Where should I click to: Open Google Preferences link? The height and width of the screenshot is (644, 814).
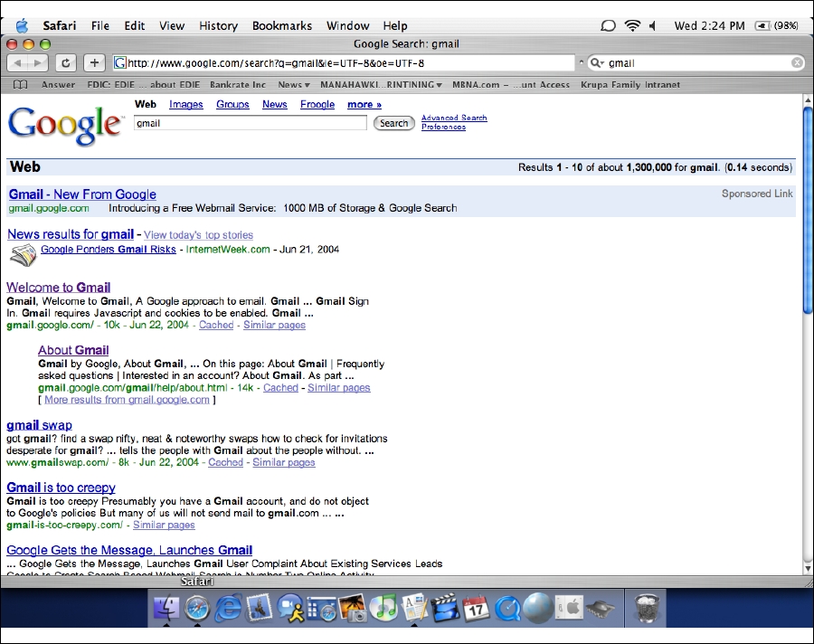pos(443,127)
